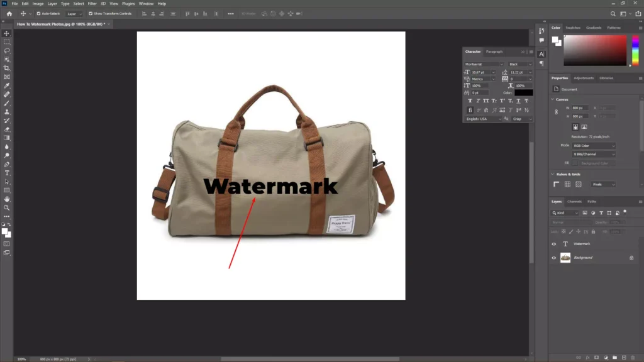Image resolution: width=644 pixels, height=362 pixels.
Task: Switch to the Swatches tab
Action: (x=572, y=28)
